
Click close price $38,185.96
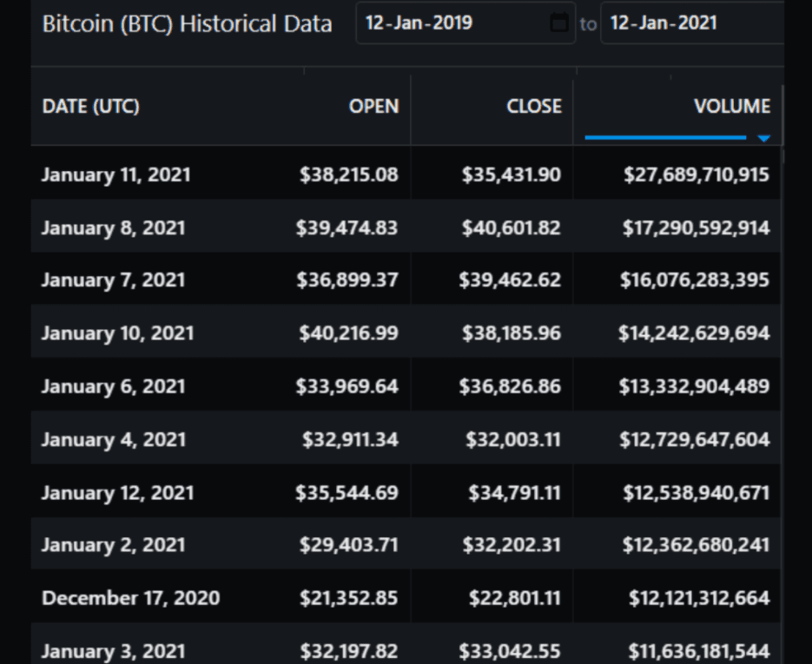point(512,332)
